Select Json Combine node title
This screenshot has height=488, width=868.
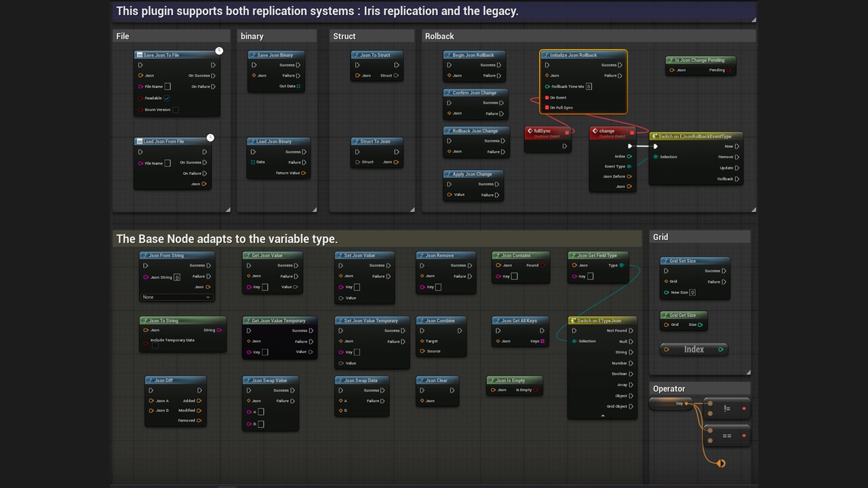(x=441, y=321)
